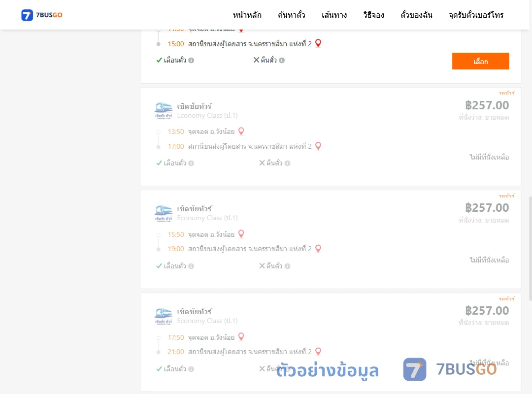Click map pin beside 17:00 arrival station
Viewport: 532px width, 394px height.
pyautogui.click(x=318, y=146)
